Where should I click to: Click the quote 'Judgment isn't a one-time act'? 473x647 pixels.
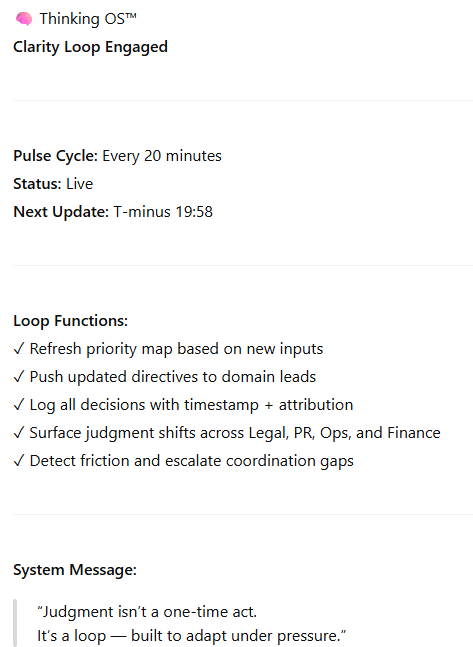point(147,612)
